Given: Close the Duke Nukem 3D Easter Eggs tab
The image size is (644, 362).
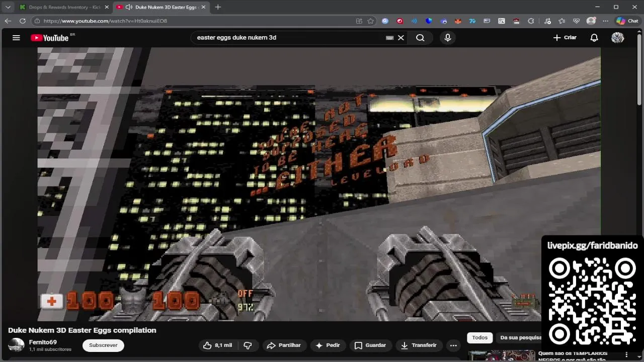Looking at the screenshot, I should click(x=203, y=7).
